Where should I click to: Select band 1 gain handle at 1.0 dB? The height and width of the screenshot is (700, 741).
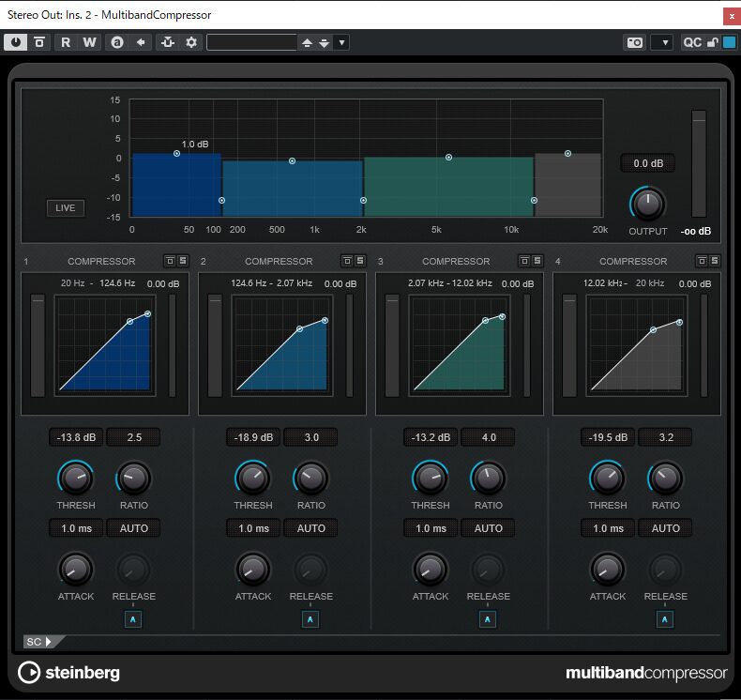(x=176, y=154)
